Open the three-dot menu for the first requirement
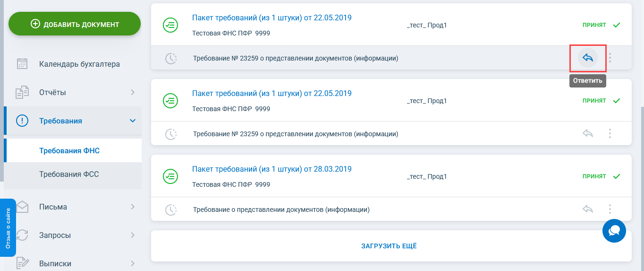 610,58
